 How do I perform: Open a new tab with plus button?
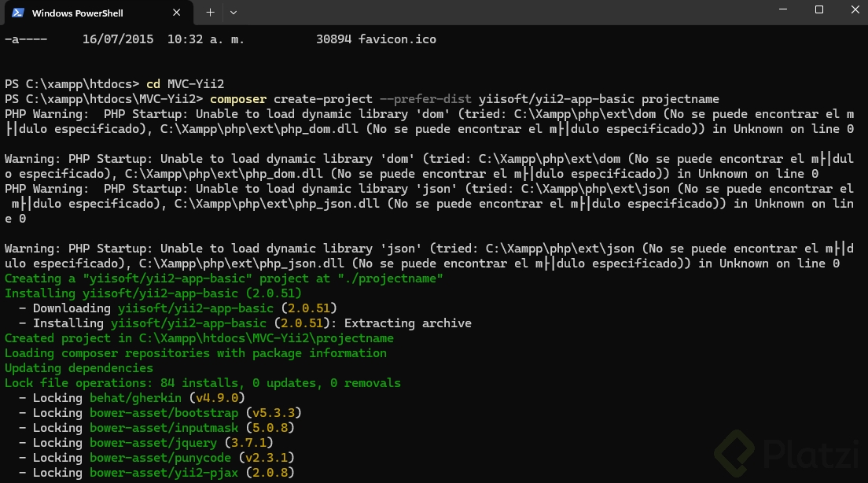pyautogui.click(x=210, y=13)
